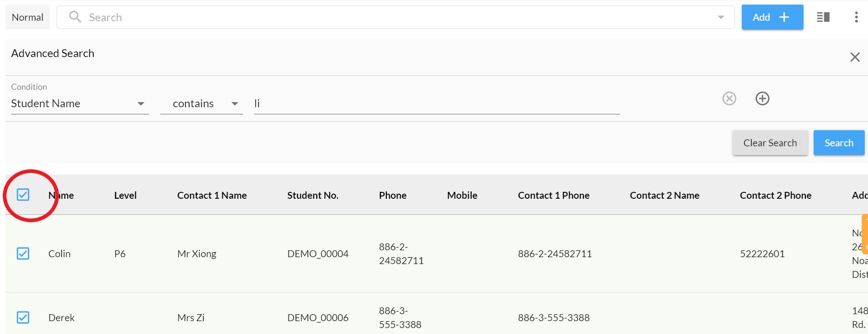
Task: Switch the Normal search mode tab
Action: pyautogui.click(x=28, y=17)
